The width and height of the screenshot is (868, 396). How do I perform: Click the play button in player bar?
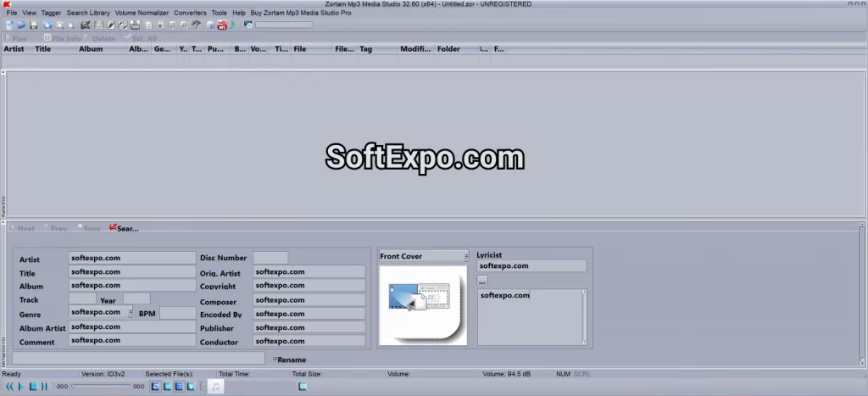21,387
